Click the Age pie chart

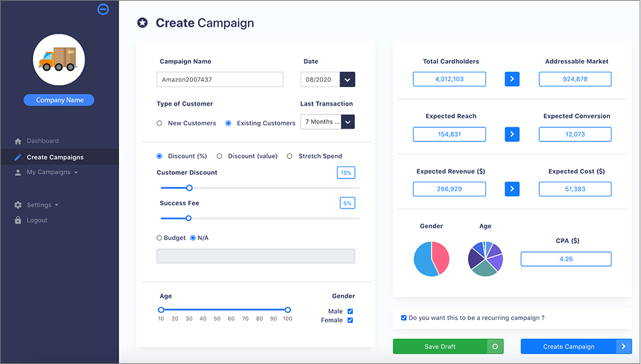[x=485, y=259]
